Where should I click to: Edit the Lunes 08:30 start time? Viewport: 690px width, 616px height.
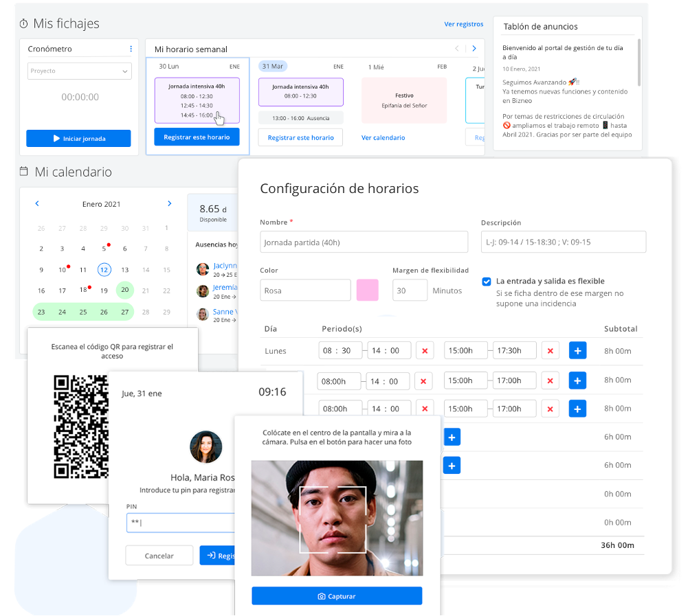(340, 350)
